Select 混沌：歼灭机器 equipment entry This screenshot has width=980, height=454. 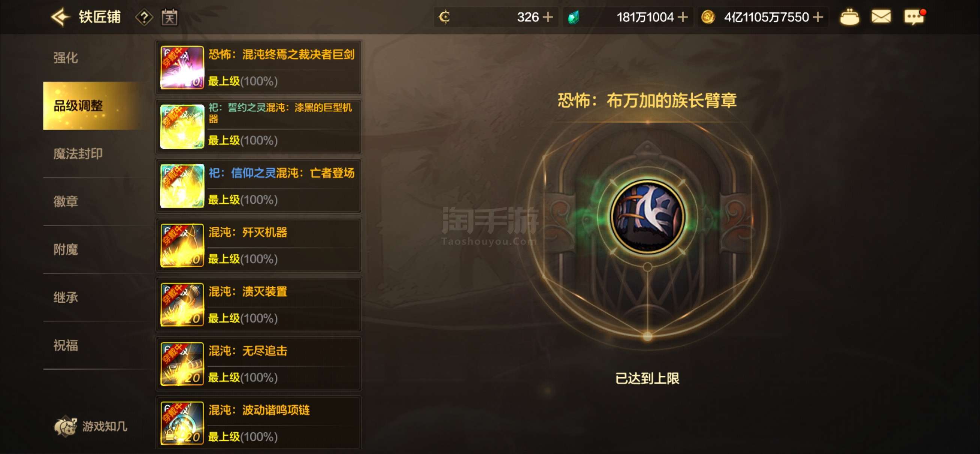point(258,245)
